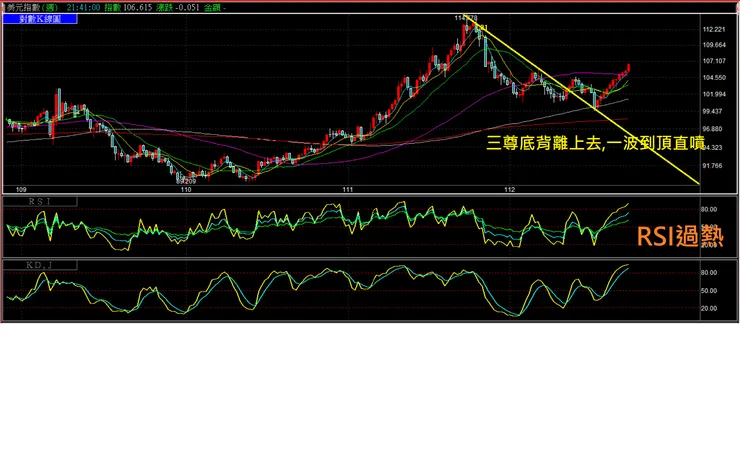Viewport: 740px width, 464px height.
Task: Click the 89.209 low price label
Action: click(186, 181)
